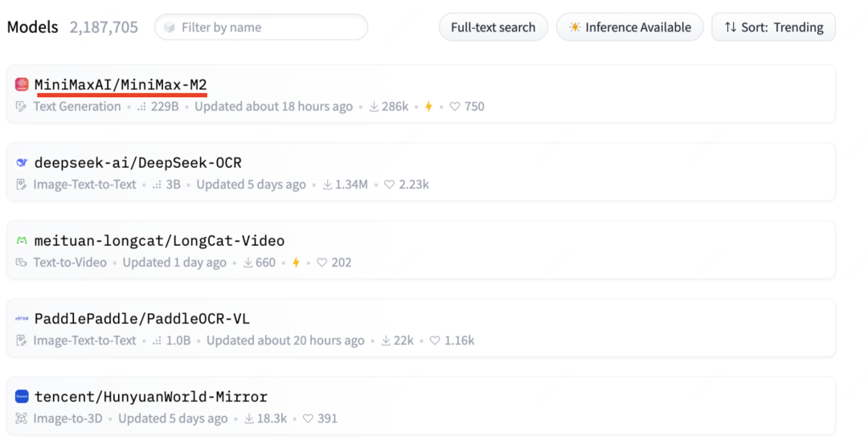Click the "Text Generation" label
The width and height of the screenshot is (868, 437).
pos(77,107)
